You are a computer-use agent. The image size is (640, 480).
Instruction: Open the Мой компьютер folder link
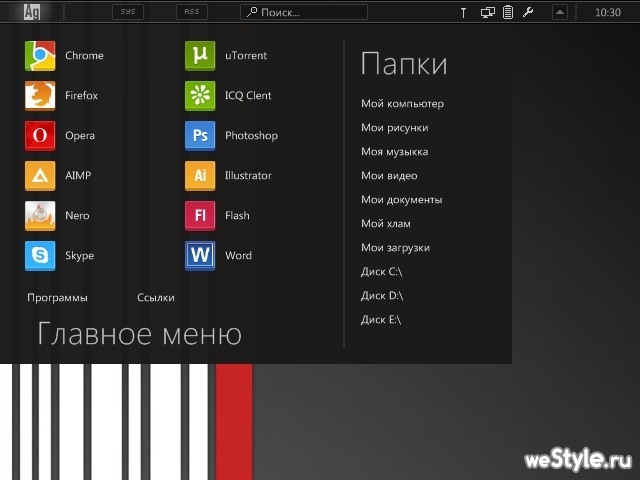pos(402,104)
